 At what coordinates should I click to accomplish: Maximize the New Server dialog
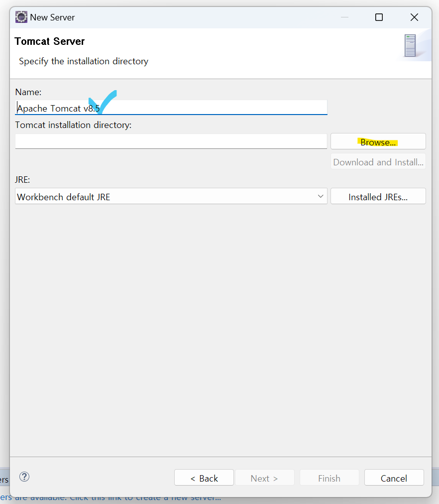379,17
